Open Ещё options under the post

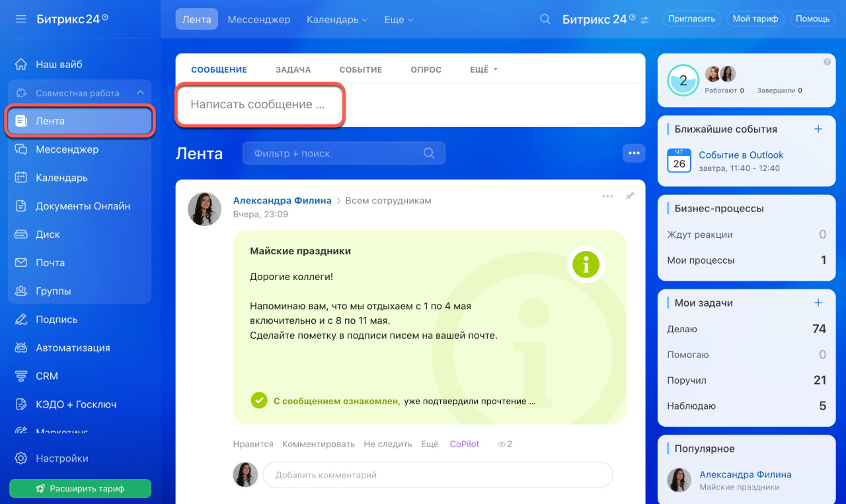[x=430, y=444]
